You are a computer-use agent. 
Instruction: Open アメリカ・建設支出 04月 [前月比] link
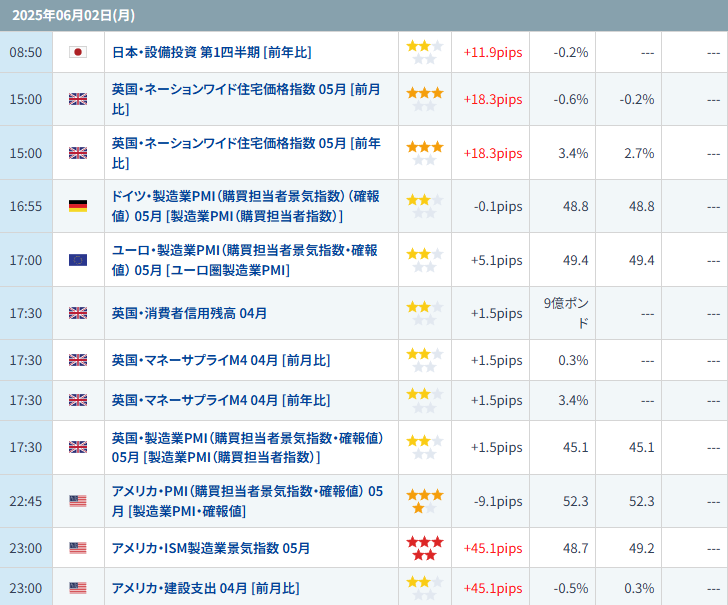point(206,588)
